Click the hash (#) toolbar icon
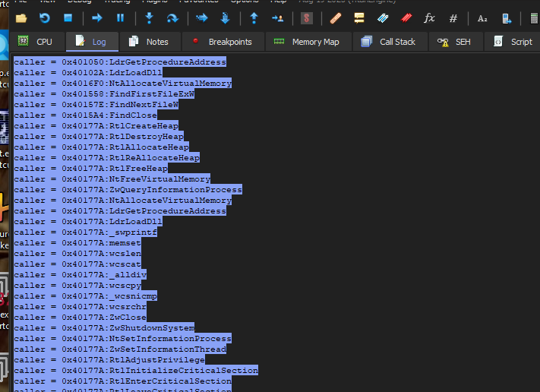The height and width of the screenshot is (392, 540). 453,18
